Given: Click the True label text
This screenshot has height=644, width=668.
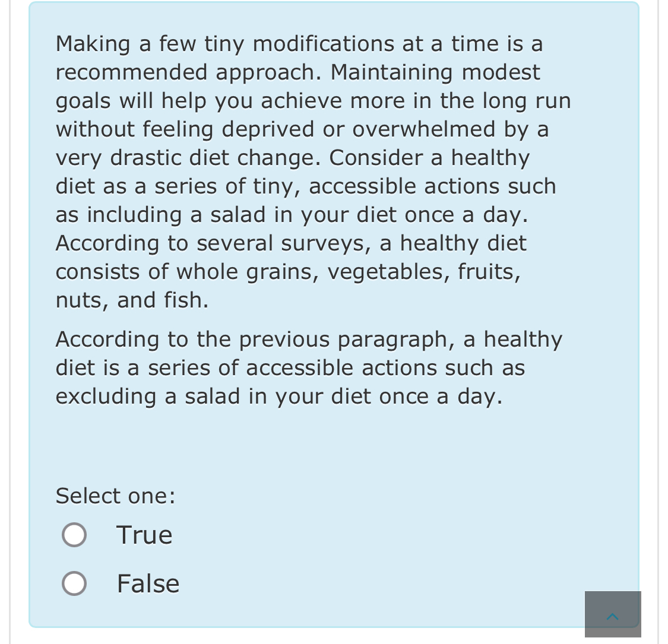Looking at the screenshot, I should point(144,534).
